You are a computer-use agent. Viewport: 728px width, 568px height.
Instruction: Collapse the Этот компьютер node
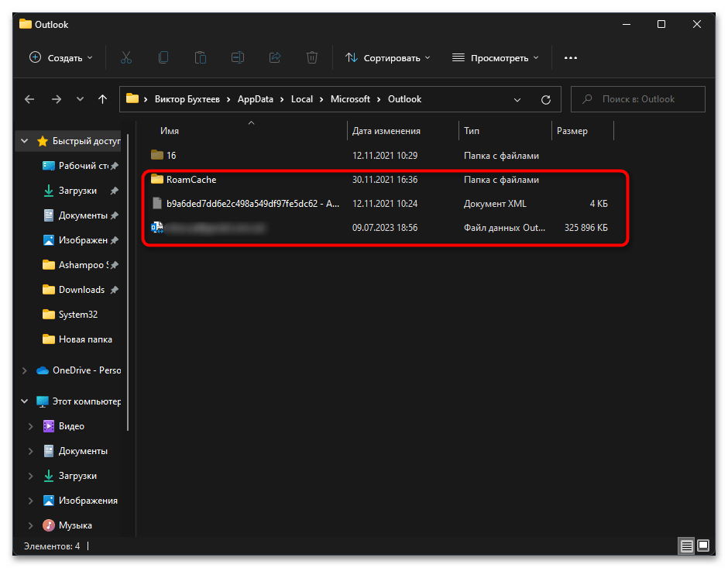tap(25, 401)
